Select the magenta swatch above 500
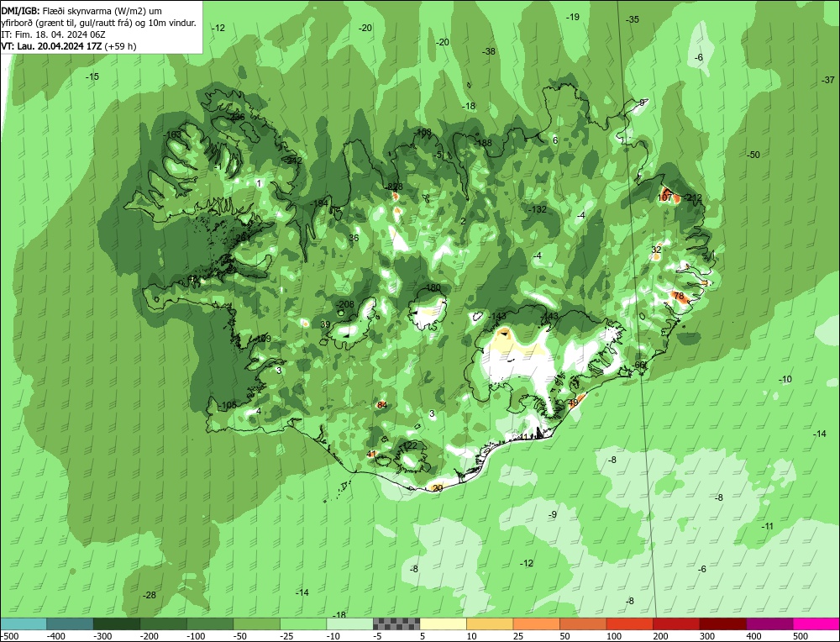The width and height of the screenshot is (840, 642). coord(816,624)
